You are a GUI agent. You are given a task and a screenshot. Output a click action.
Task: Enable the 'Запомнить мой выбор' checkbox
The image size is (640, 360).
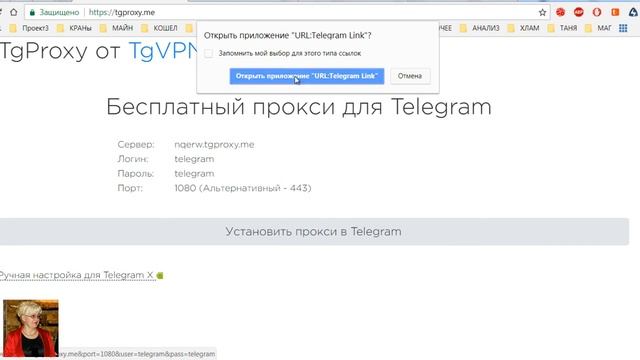coord(209,53)
